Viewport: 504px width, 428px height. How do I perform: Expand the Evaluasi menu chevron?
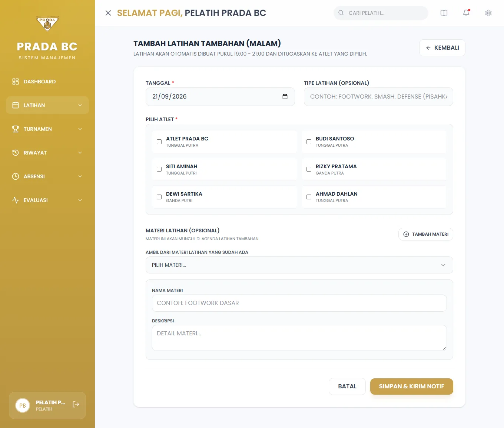coord(80,200)
